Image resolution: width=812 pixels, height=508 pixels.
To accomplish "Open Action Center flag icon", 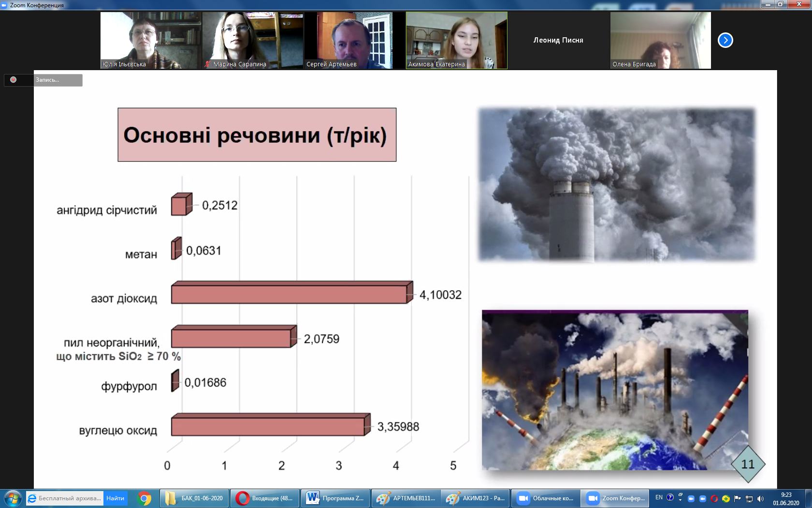I will pyautogui.click(x=738, y=498).
